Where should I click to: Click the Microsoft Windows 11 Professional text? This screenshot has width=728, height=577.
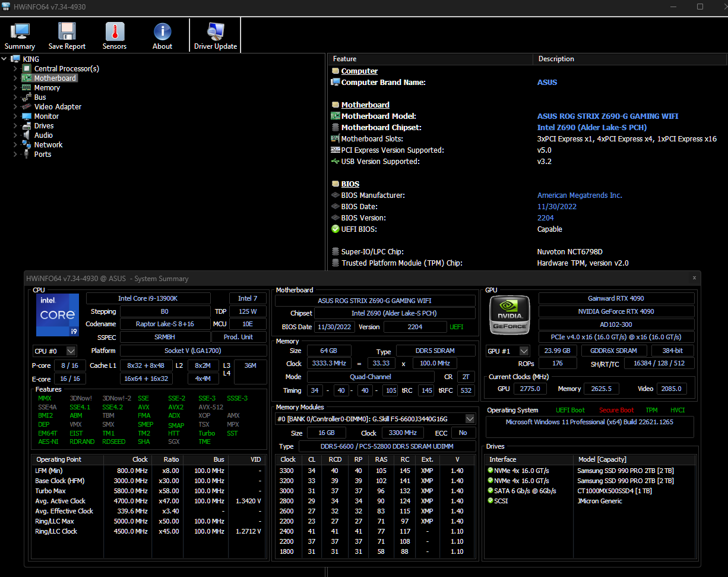pos(590,422)
